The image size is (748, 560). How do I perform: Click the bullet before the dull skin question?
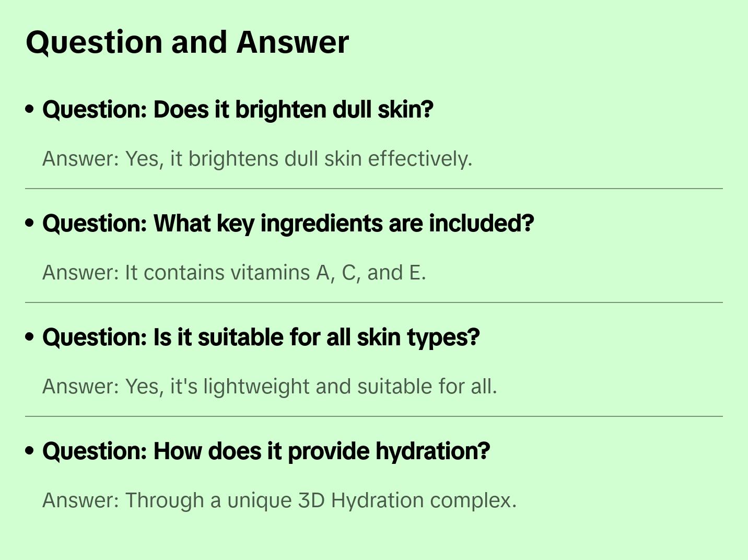tap(30, 109)
